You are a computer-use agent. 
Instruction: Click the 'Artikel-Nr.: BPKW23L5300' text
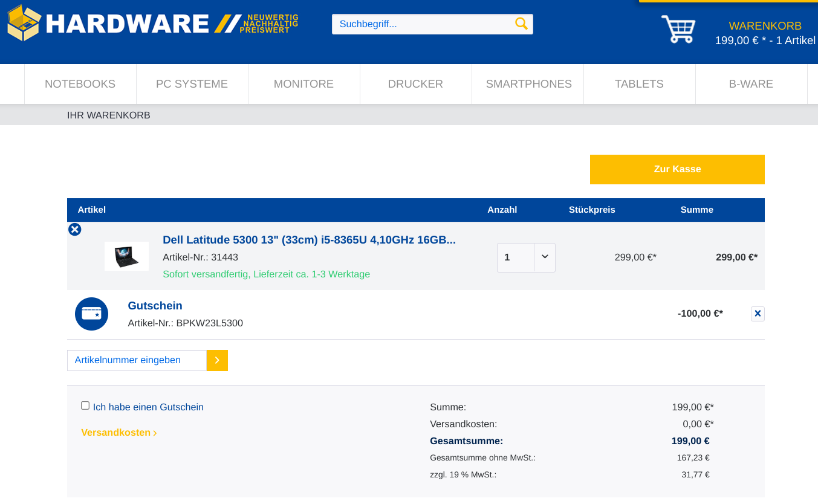click(185, 323)
